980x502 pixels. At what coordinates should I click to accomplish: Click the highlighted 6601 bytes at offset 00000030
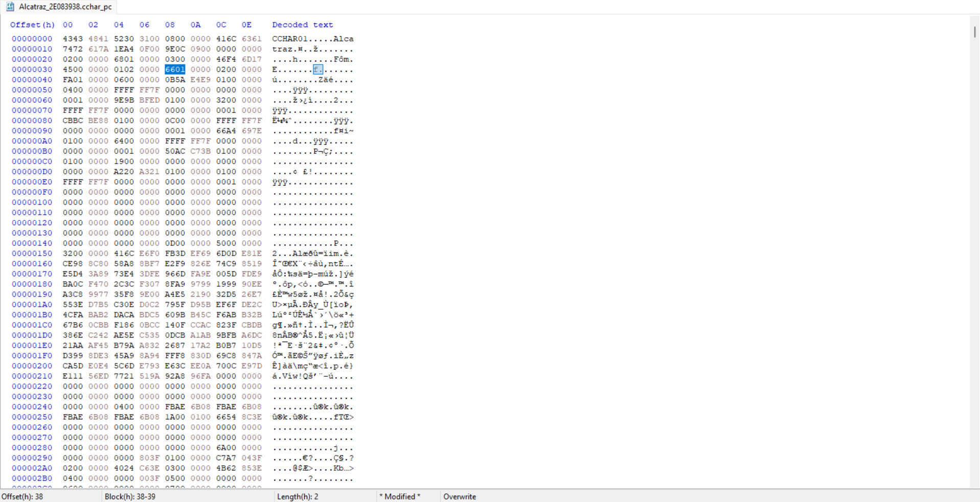(x=175, y=70)
